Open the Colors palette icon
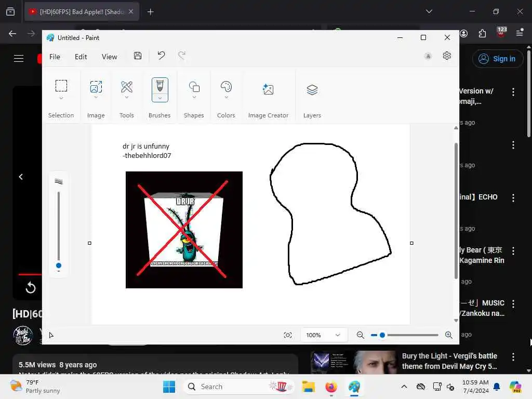The width and height of the screenshot is (532, 399). (x=227, y=87)
